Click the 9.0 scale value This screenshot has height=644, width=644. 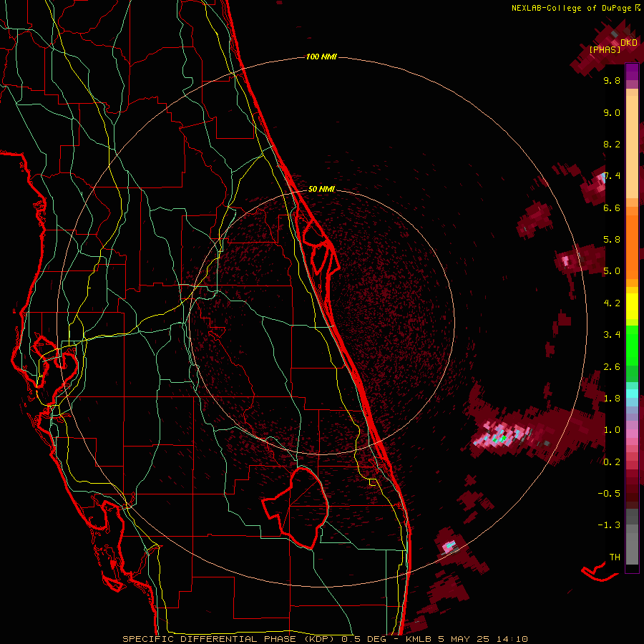[x=612, y=112]
